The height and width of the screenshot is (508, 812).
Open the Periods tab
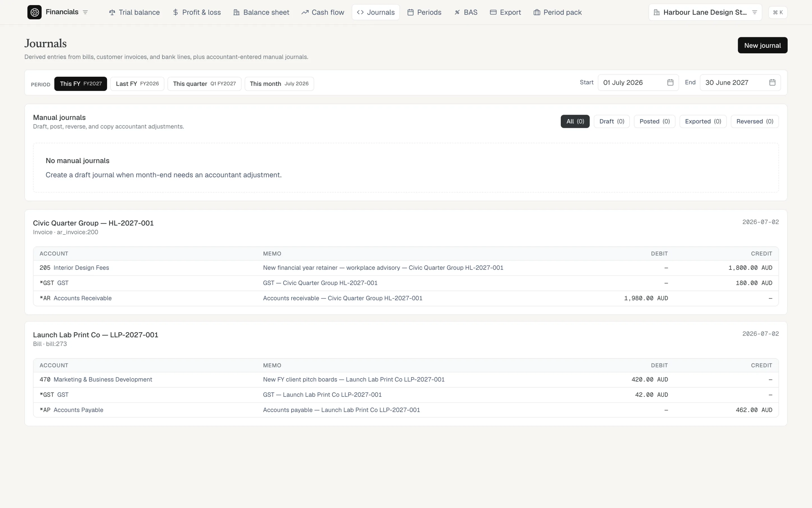click(x=424, y=12)
